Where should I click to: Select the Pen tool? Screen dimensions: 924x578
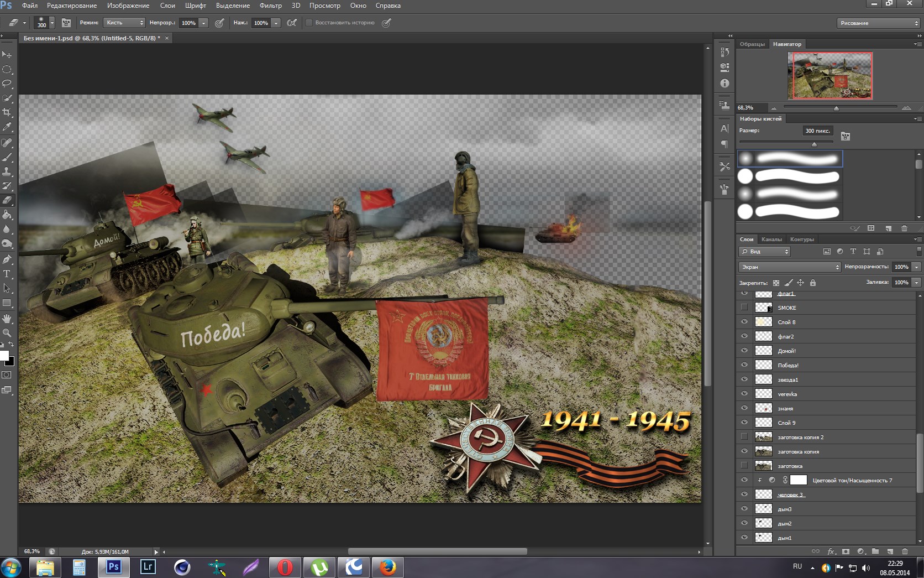pyautogui.click(x=7, y=259)
